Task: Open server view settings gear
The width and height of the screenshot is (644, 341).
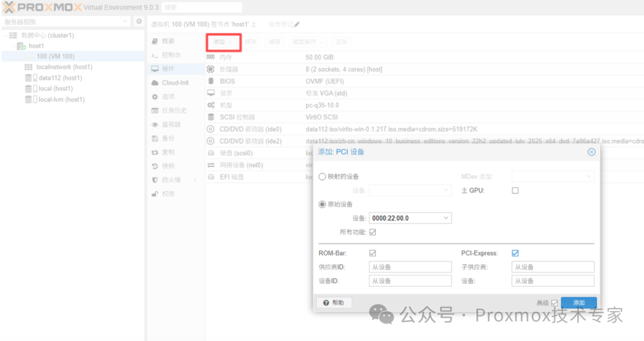Action: click(139, 21)
